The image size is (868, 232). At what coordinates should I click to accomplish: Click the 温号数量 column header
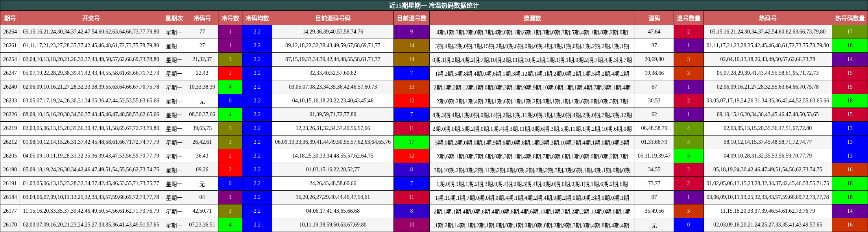click(689, 18)
